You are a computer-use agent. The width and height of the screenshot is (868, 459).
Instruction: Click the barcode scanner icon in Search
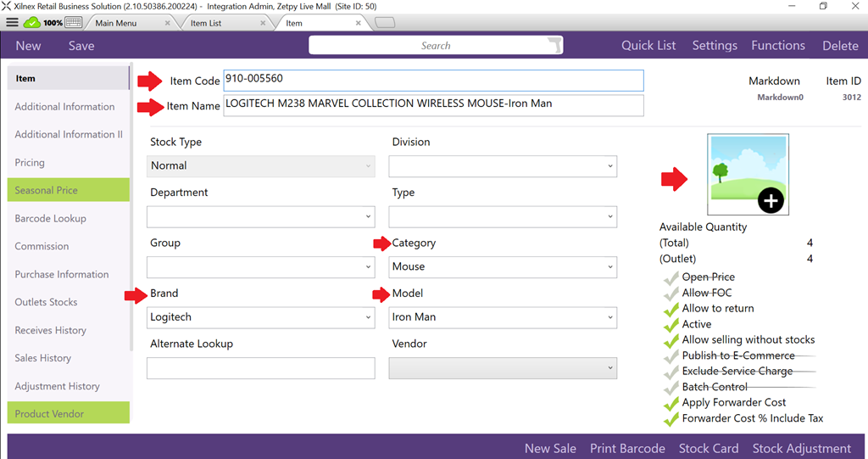coord(554,46)
